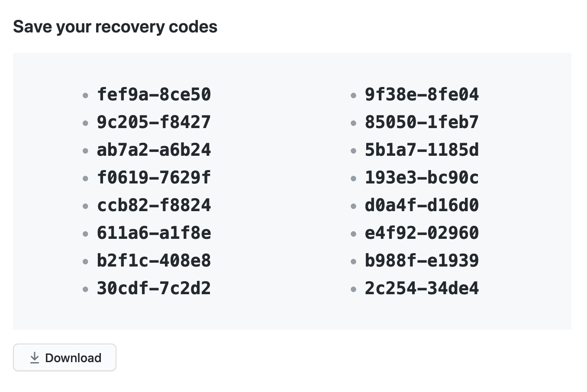Image resolution: width=587 pixels, height=392 pixels.
Task: Click the Save your recovery codes heading
Action: 115,27
